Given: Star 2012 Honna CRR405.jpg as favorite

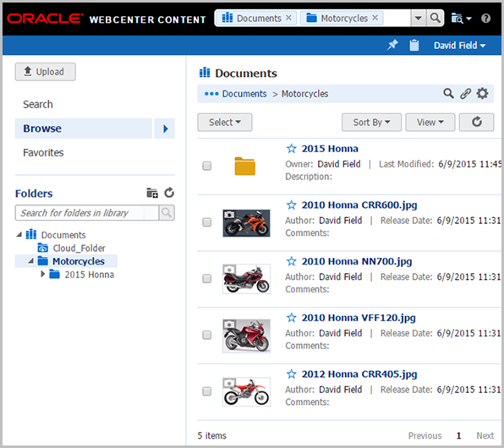Looking at the screenshot, I should [x=291, y=374].
